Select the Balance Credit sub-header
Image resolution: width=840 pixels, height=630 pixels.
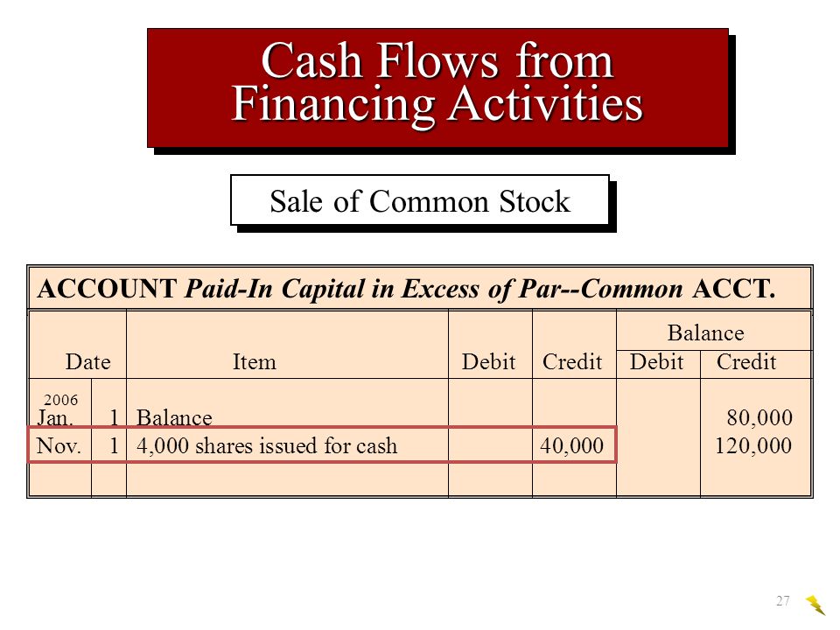(746, 361)
